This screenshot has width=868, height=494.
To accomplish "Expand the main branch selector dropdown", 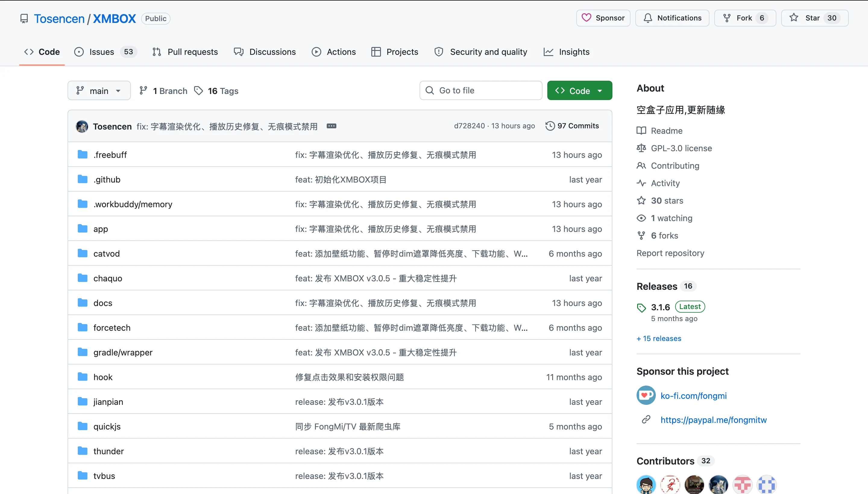I will pos(99,91).
